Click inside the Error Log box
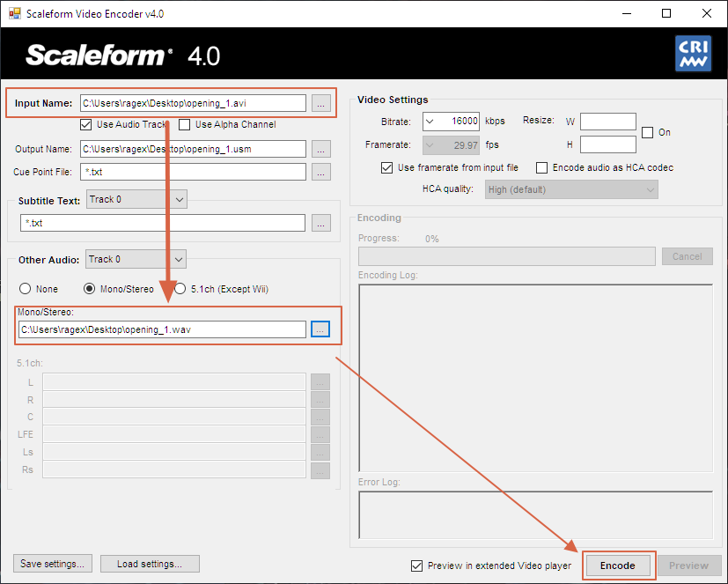This screenshot has height=584, width=728. tap(535, 514)
